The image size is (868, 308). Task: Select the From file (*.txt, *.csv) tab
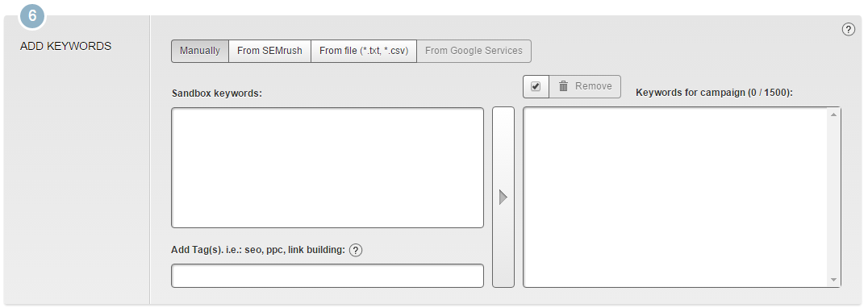(364, 51)
